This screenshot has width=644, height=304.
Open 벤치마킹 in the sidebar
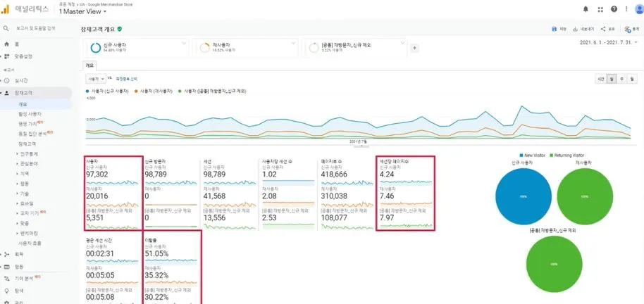[28, 233]
